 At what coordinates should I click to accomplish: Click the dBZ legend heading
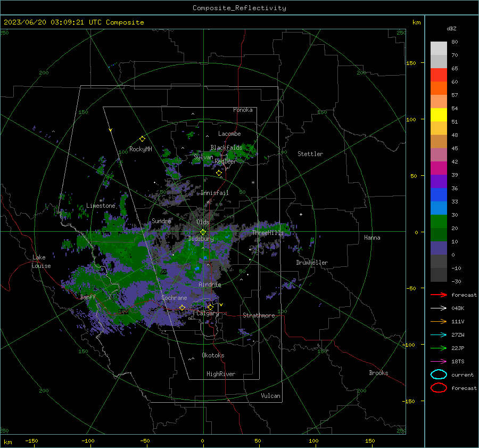pos(451,28)
